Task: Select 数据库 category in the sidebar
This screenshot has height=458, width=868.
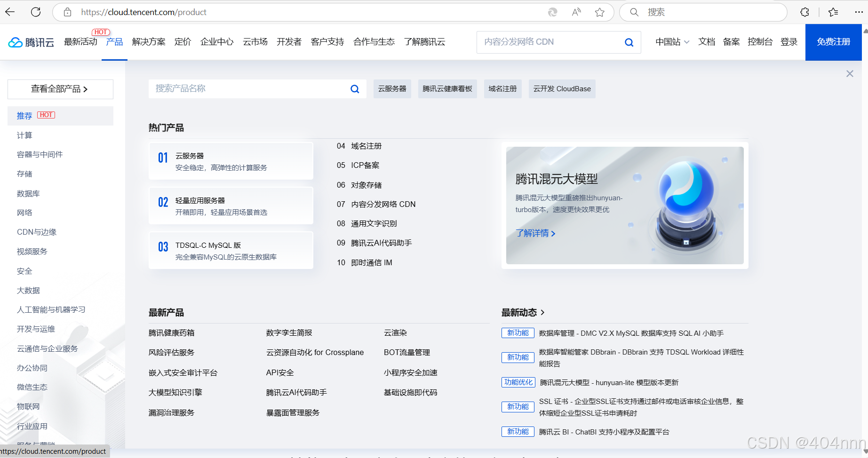Action: click(28, 194)
